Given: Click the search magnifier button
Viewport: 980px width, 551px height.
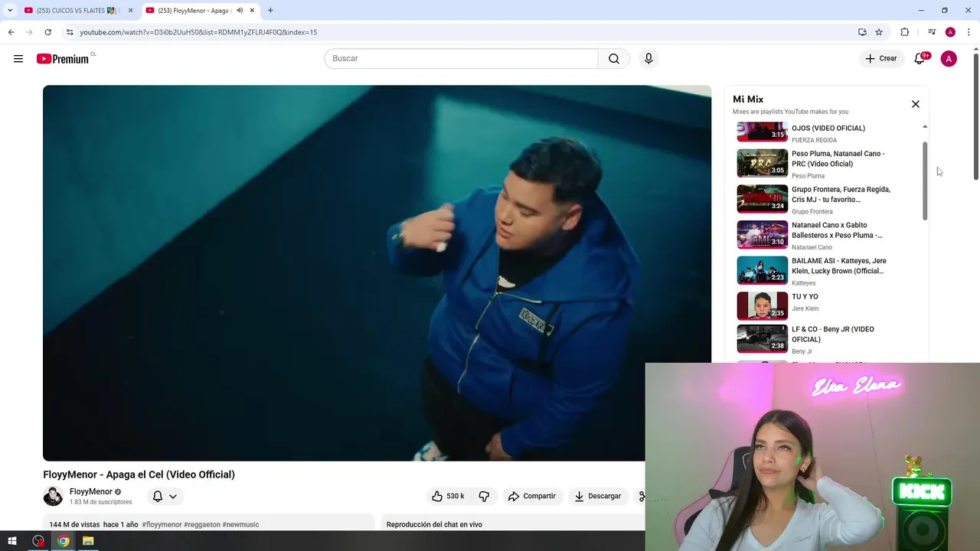Looking at the screenshot, I should [614, 59].
